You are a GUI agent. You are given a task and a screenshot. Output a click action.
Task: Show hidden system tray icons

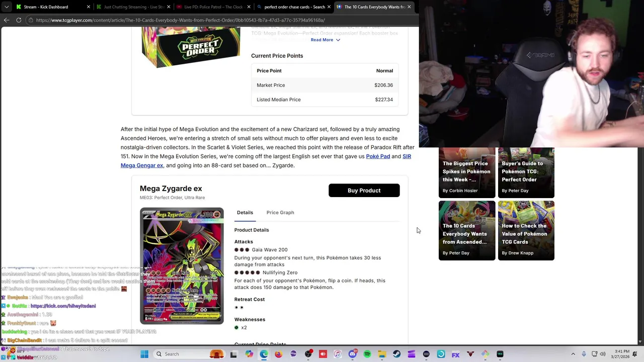[x=573, y=354]
